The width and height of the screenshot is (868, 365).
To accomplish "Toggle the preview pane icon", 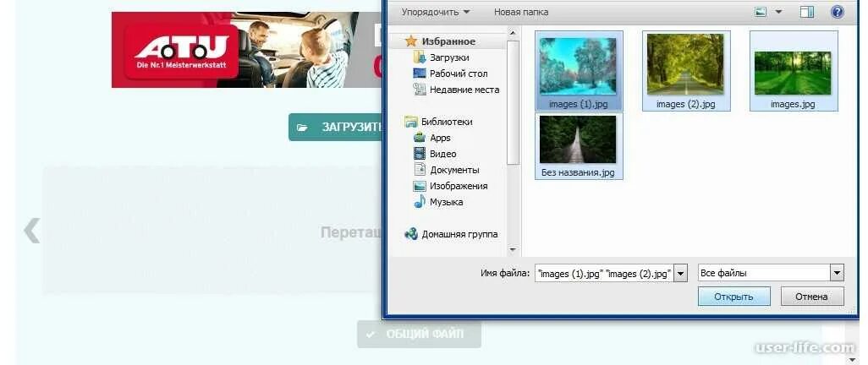I will click(x=807, y=12).
